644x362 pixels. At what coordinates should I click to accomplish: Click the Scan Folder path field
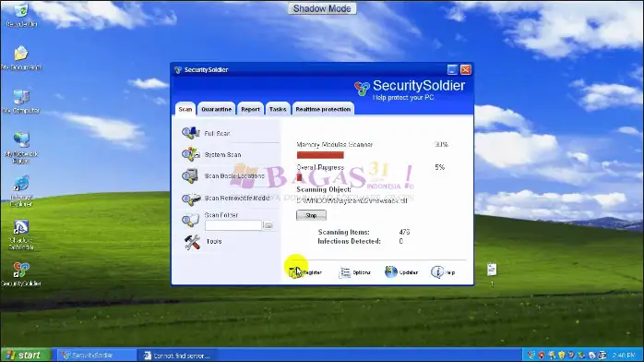[x=233, y=225]
